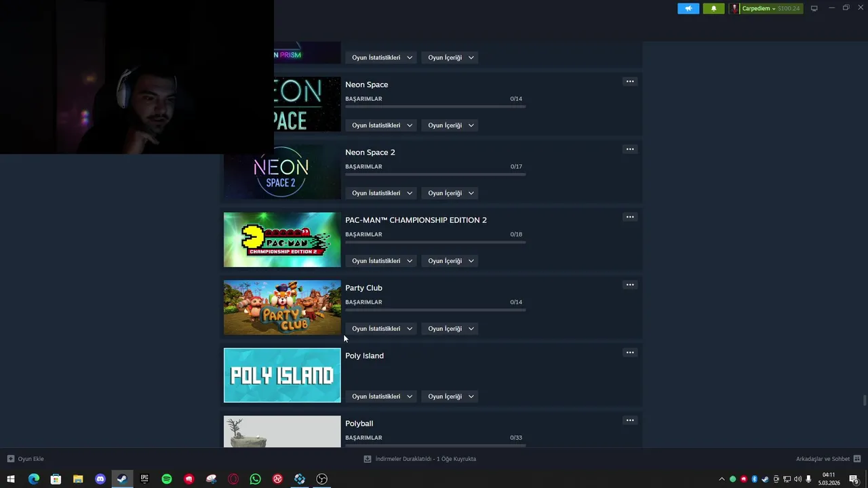Open the three-dot menu for Polyball
868x488 pixels.
pos(630,420)
